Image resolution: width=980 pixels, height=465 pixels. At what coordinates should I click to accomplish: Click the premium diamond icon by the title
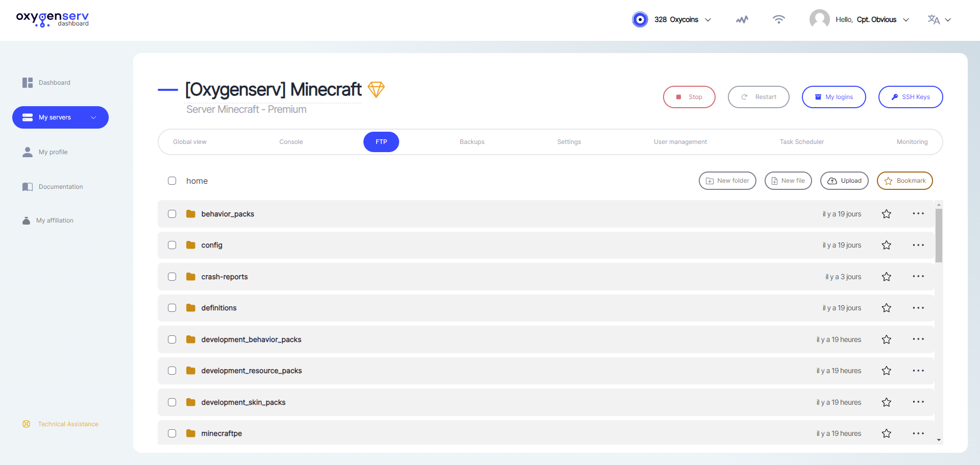376,89
